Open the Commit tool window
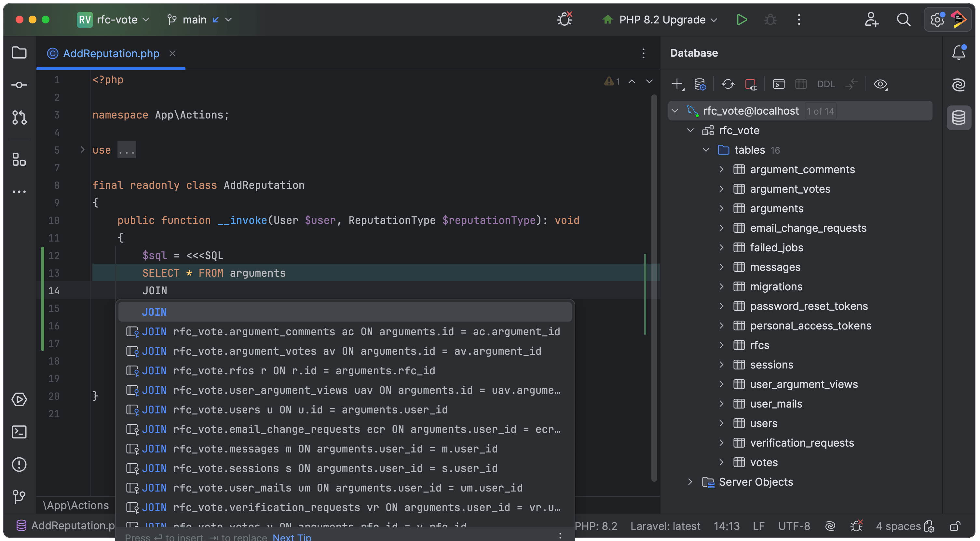 [19, 85]
